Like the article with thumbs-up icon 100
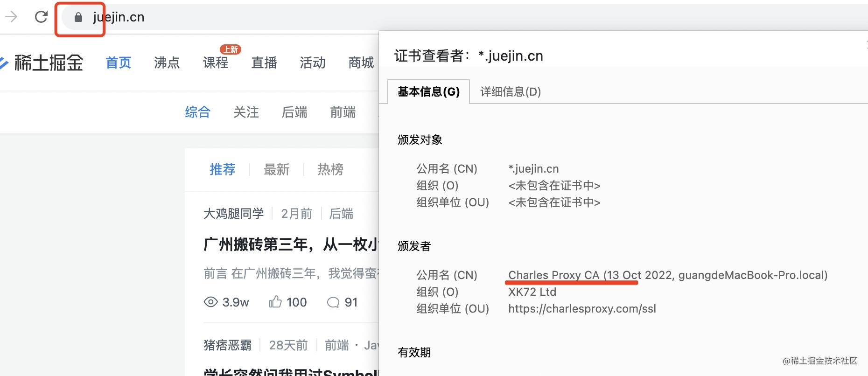Viewport: 868px width, 376px height. 275,302
